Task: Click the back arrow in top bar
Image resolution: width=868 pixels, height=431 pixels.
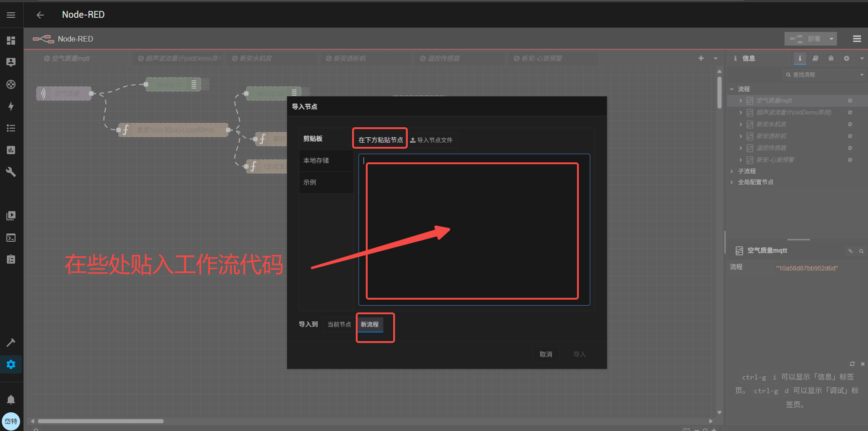Action: 40,15
